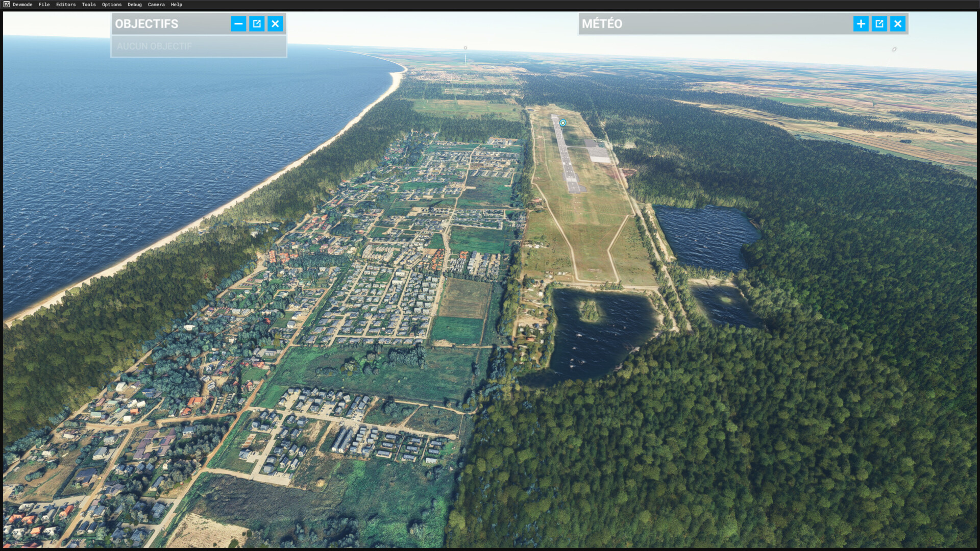980x551 pixels.
Task: Open the Tools menu
Action: (88, 4)
